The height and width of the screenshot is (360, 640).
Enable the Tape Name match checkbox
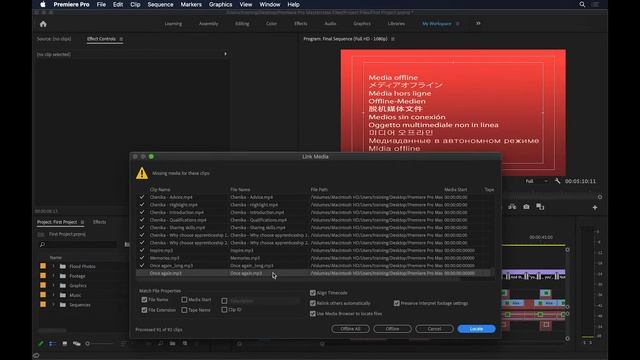click(184, 310)
